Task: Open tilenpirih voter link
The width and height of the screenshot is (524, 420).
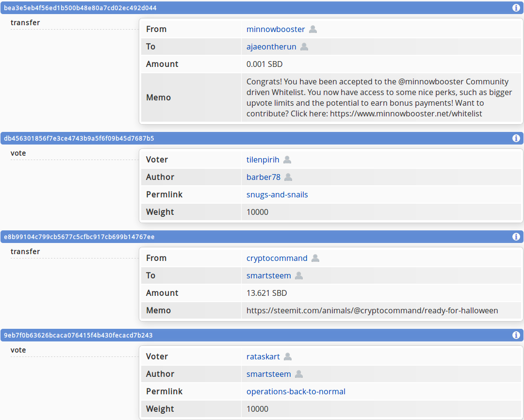Action: click(x=262, y=160)
